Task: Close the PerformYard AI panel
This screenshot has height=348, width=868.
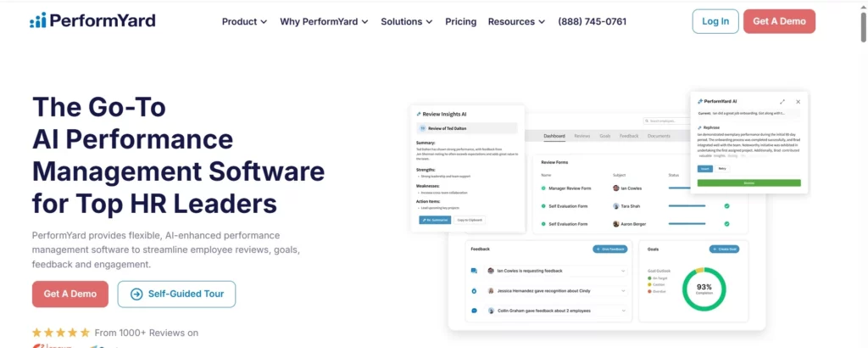Action: [798, 101]
